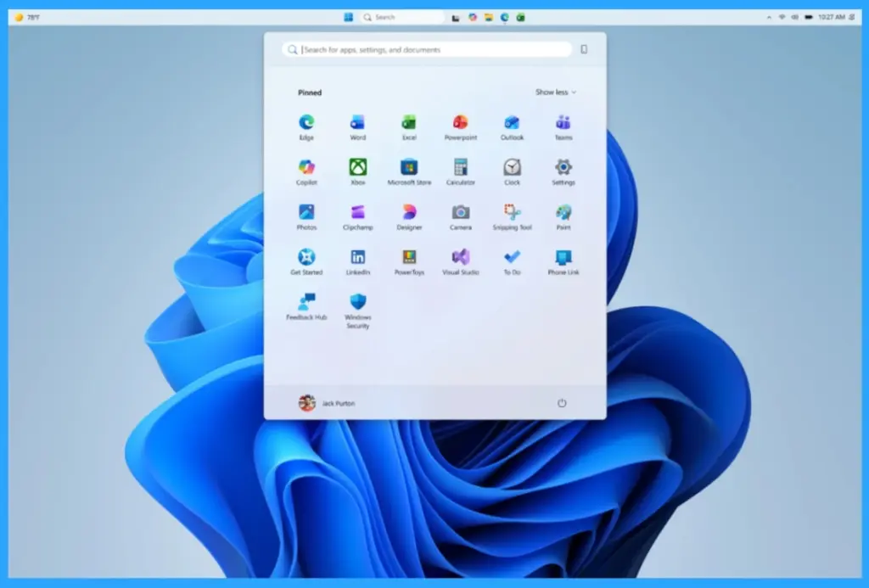Click the Start menu search field

427,49
